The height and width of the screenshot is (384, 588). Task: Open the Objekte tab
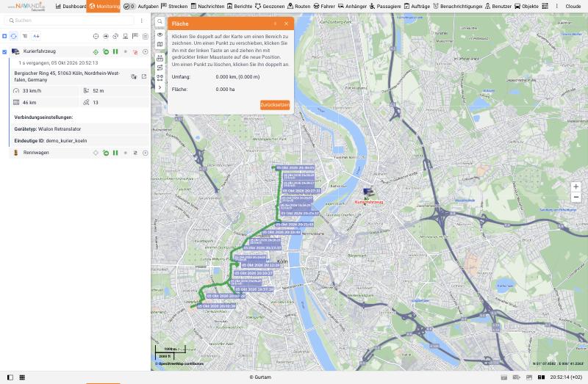pyautogui.click(x=526, y=7)
